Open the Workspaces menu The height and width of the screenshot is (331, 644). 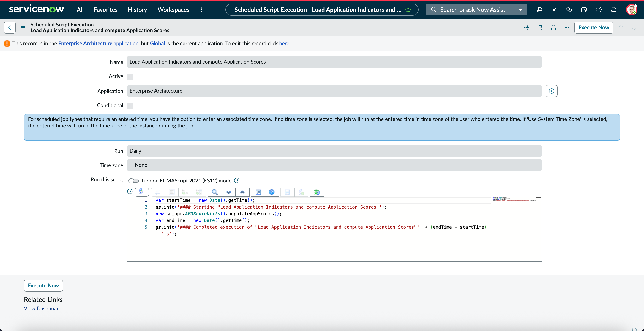point(173,10)
